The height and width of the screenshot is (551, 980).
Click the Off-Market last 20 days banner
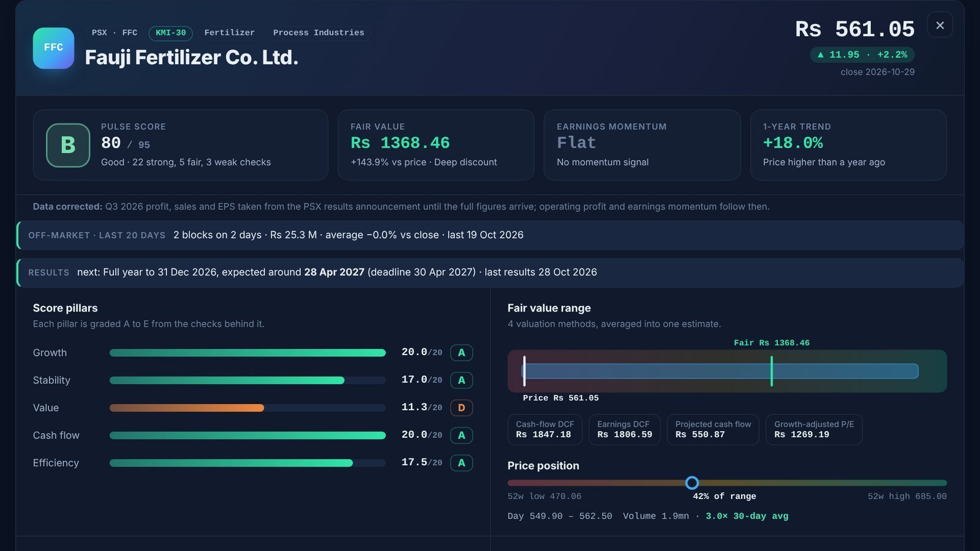490,235
